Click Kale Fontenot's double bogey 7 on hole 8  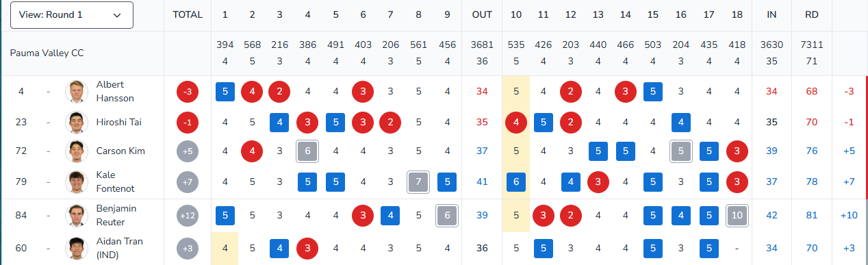tap(418, 181)
